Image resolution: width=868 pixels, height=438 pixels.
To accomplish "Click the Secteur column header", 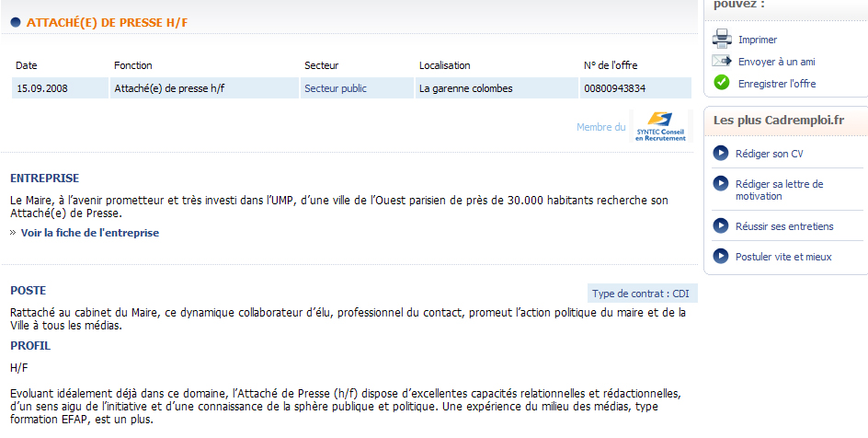I will tap(321, 65).
